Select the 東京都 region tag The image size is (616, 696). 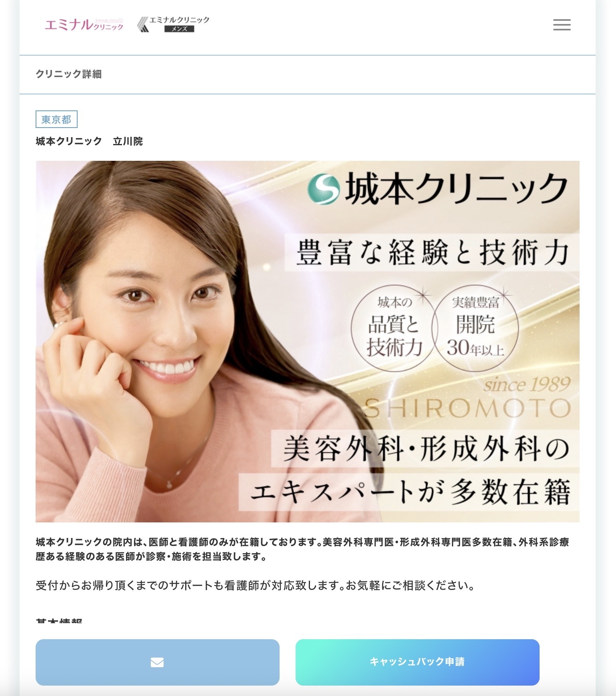click(56, 119)
